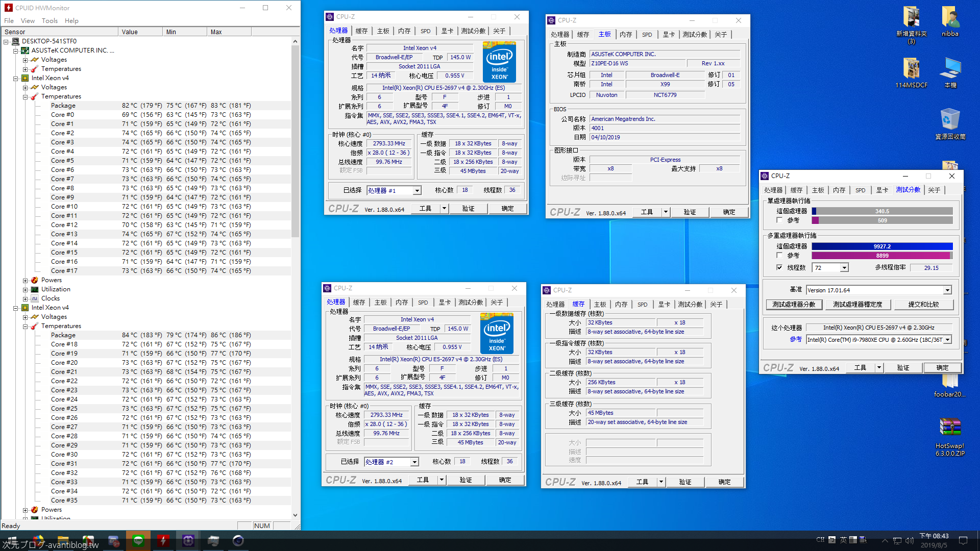This screenshot has width=980, height=551.
Task: Expand the Clocks tree node
Action: tap(25, 298)
